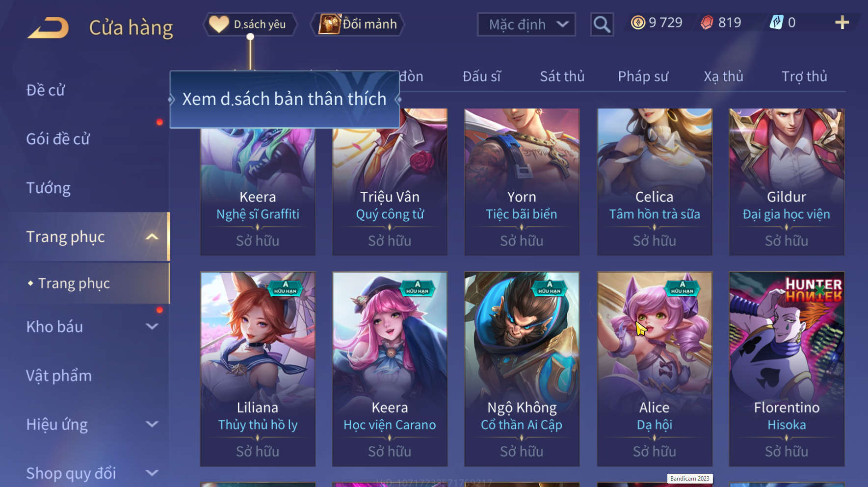Image resolution: width=868 pixels, height=487 pixels.
Task: Select the Florentino Hisoka skin card
Action: (787, 369)
